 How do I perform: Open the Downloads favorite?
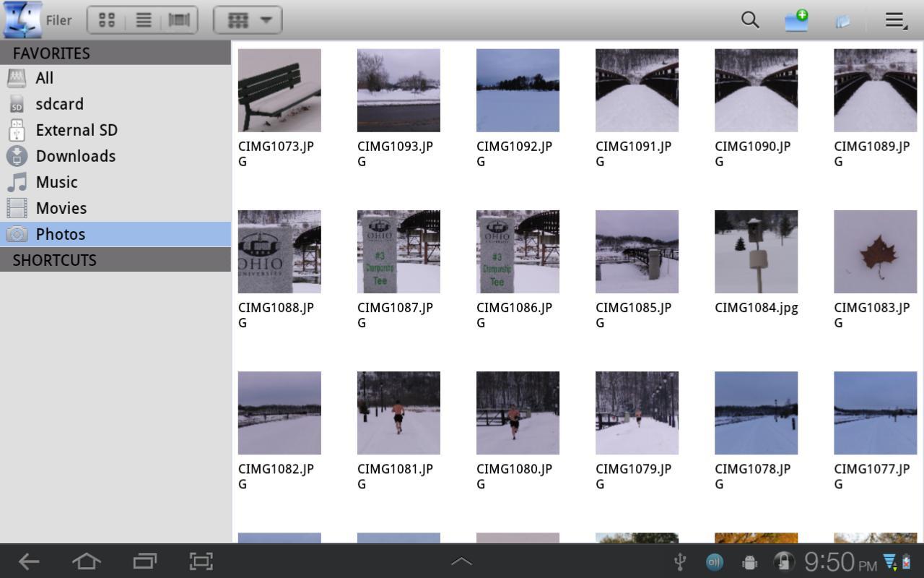pyautogui.click(x=75, y=156)
